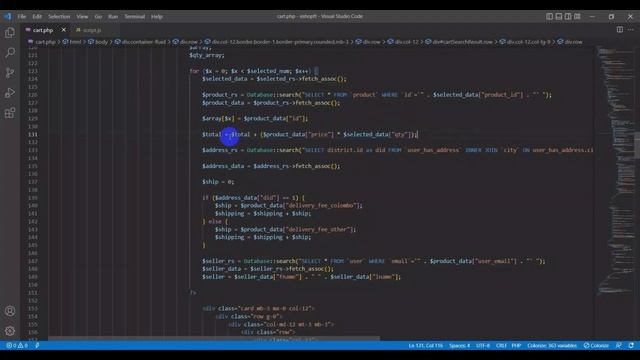The width and height of the screenshot is (640, 360).
Task: Open the Source Control view
Action: tap(10, 73)
